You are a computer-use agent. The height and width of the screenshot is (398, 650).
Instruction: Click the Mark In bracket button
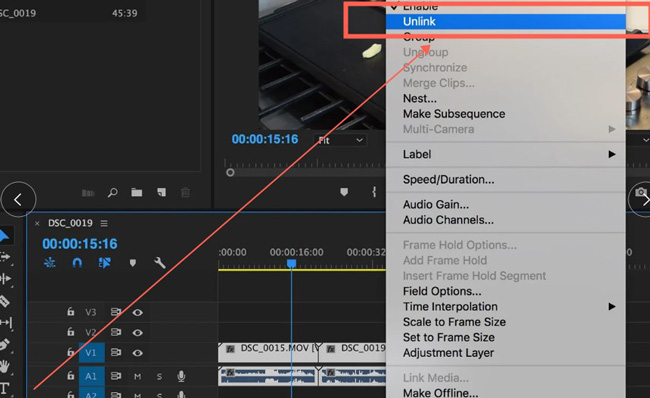[x=374, y=192]
